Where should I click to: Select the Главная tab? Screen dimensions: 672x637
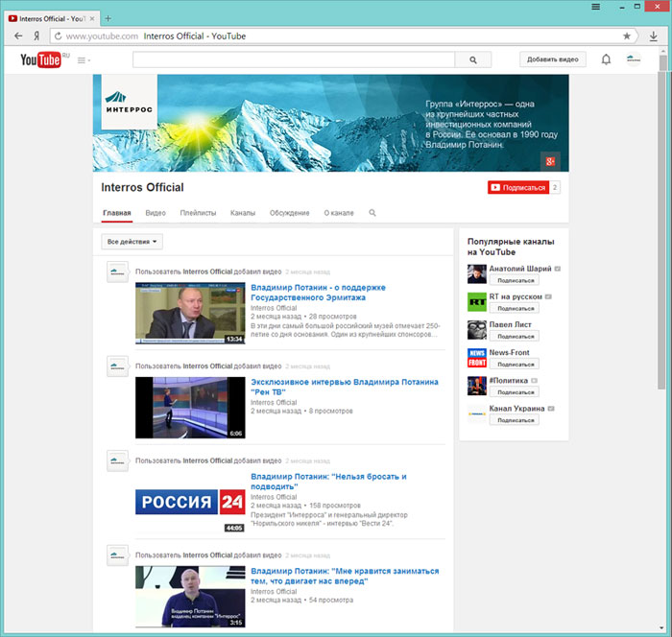(x=117, y=213)
